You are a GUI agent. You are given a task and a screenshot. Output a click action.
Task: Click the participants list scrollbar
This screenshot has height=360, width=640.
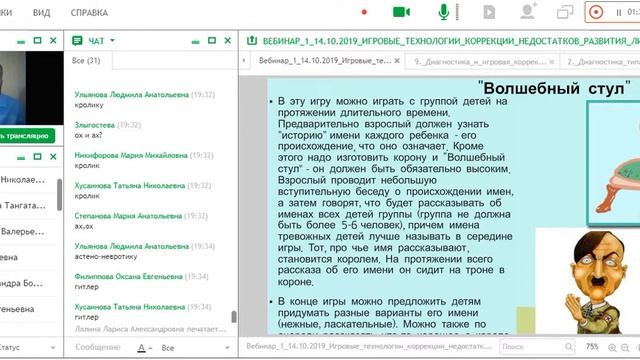click(60, 195)
